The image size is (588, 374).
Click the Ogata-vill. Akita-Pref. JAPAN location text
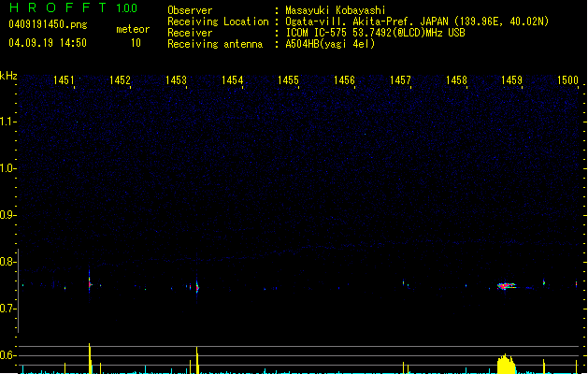[x=417, y=22]
